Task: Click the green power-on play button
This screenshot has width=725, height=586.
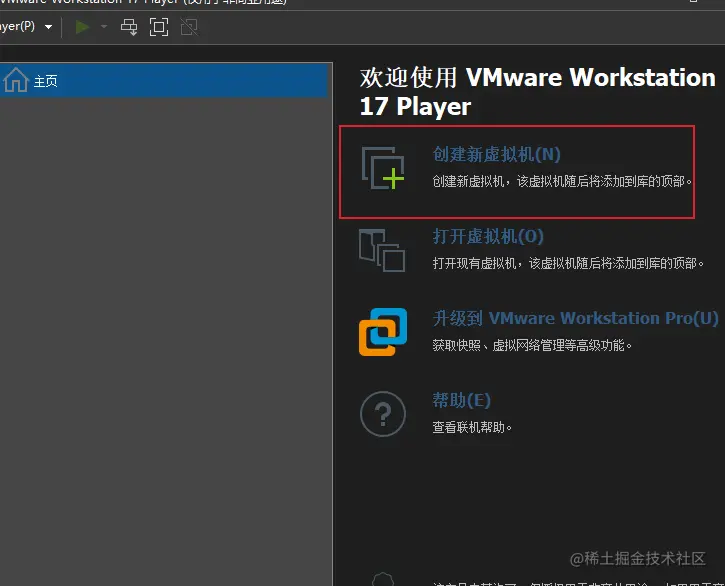Action: (x=82, y=27)
